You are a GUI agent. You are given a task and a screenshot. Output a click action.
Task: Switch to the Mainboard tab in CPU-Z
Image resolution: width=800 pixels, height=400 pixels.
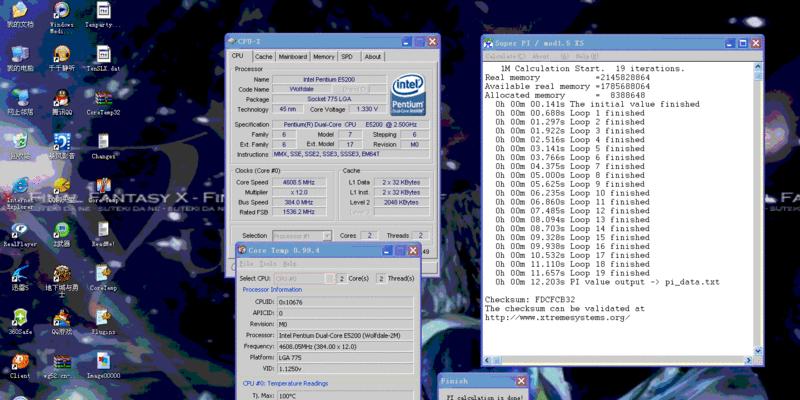(x=293, y=57)
